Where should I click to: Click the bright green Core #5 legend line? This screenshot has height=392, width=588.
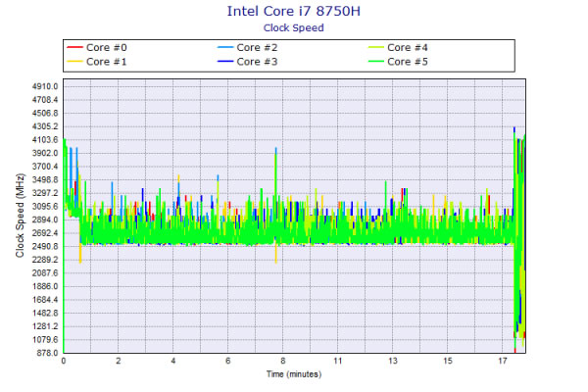tap(375, 61)
